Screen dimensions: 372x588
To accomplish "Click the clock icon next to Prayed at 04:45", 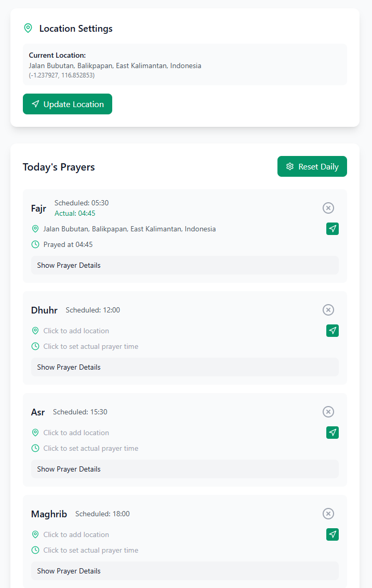I will tap(35, 244).
